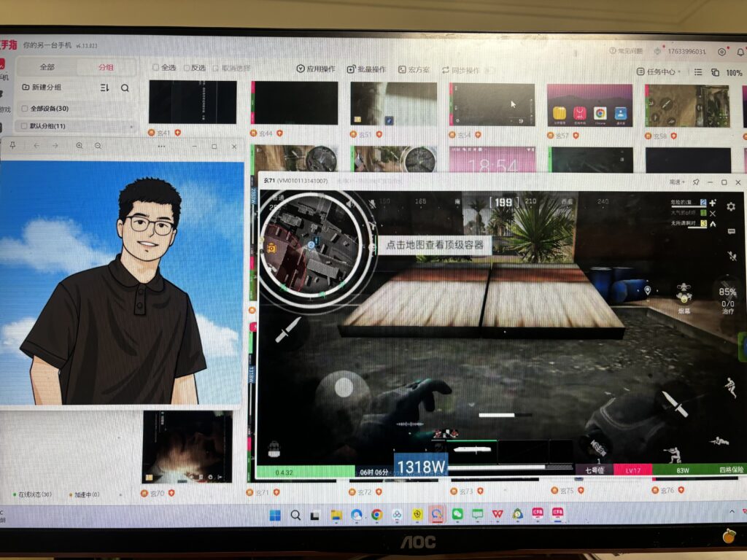
Task: Open the 宏方案 macro scheme icon
Action: coord(403,69)
